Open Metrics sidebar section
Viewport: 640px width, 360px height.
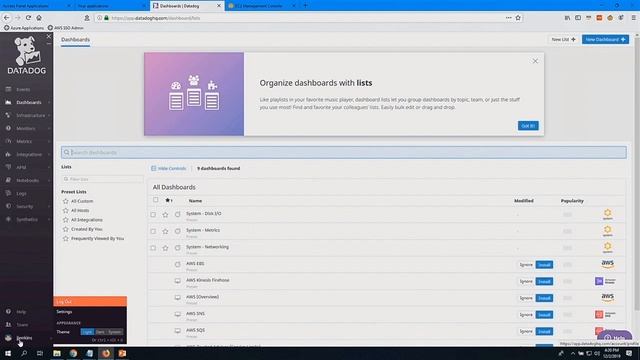24,141
